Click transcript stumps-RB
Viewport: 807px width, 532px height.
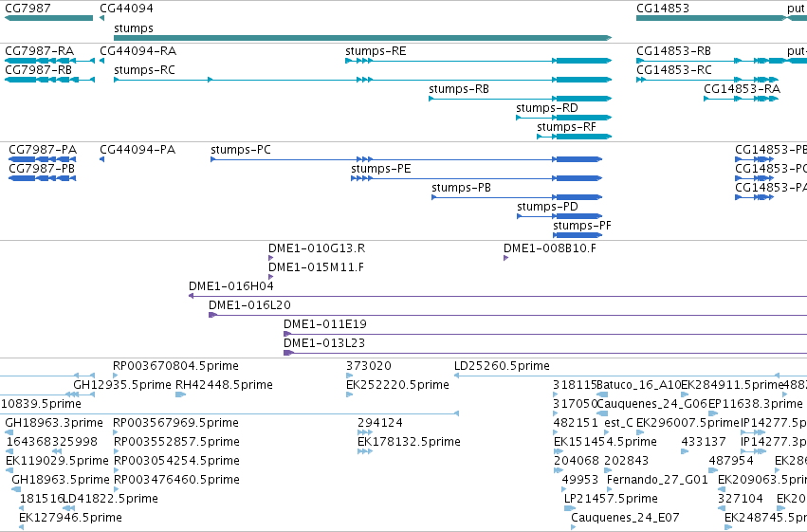[520, 99]
